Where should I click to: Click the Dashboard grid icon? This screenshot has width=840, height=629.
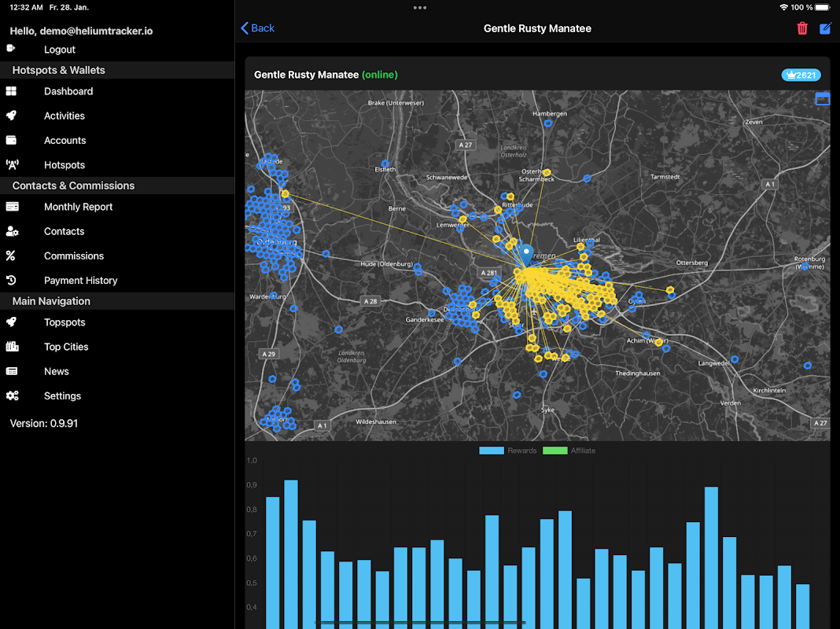click(12, 91)
